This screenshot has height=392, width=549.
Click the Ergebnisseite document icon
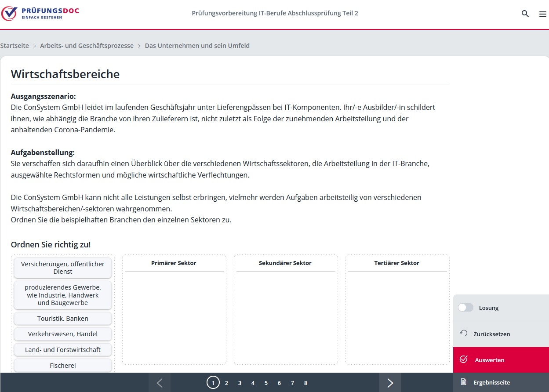463,382
